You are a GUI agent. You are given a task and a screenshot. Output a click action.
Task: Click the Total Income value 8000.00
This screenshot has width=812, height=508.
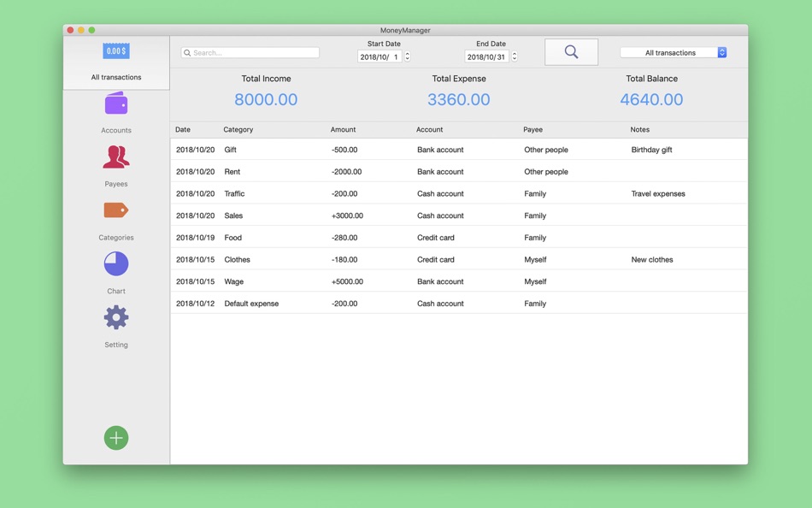(x=266, y=99)
